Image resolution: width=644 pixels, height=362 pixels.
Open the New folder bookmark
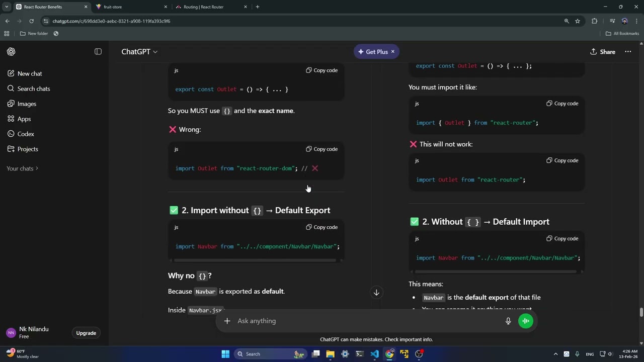coord(34,34)
